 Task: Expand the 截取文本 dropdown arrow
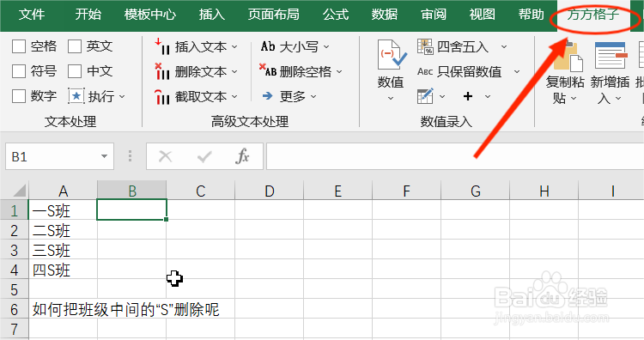coord(234,97)
